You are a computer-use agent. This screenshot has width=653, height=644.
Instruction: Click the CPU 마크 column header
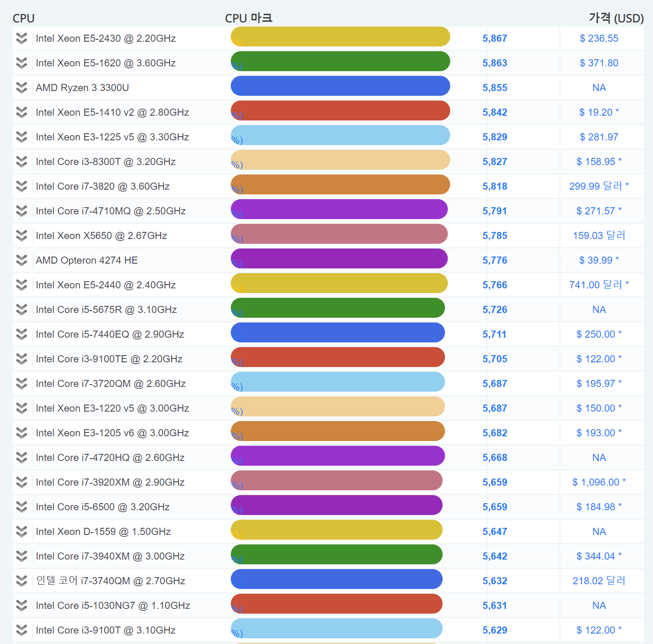point(248,18)
